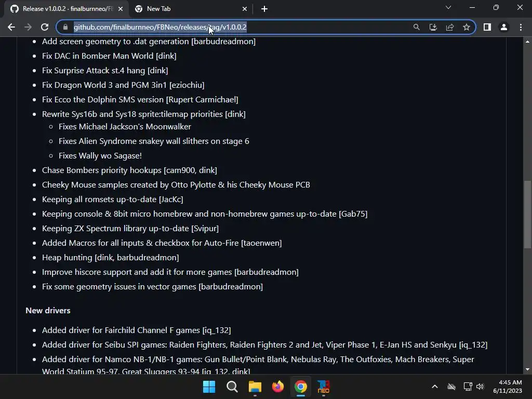Click 'Fix Ecco the Dolphin SMS version' line
The width and height of the screenshot is (532, 399).
pyautogui.click(x=140, y=100)
